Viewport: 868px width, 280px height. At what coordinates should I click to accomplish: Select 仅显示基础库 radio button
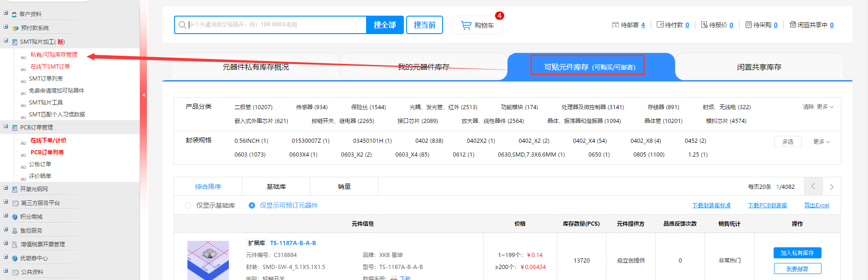[188, 205]
